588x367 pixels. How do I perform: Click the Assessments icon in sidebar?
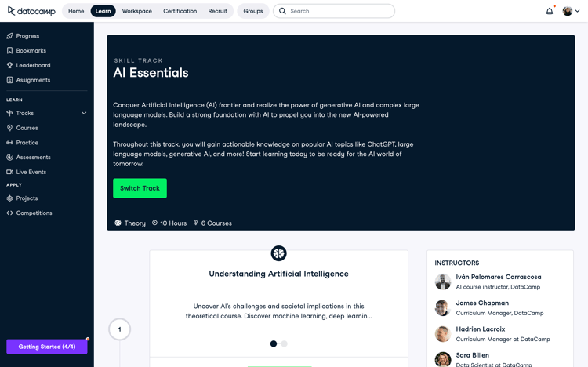tap(9, 158)
